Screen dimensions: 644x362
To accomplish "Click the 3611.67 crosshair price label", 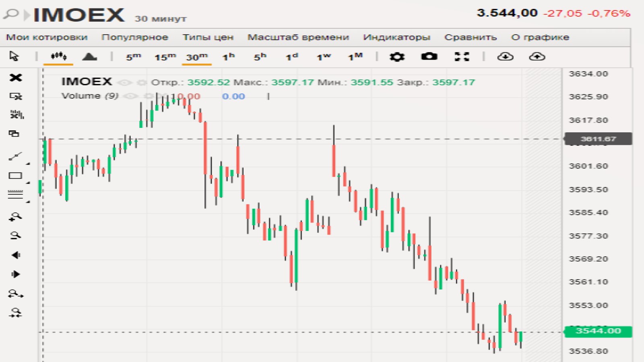I will pyautogui.click(x=598, y=139).
